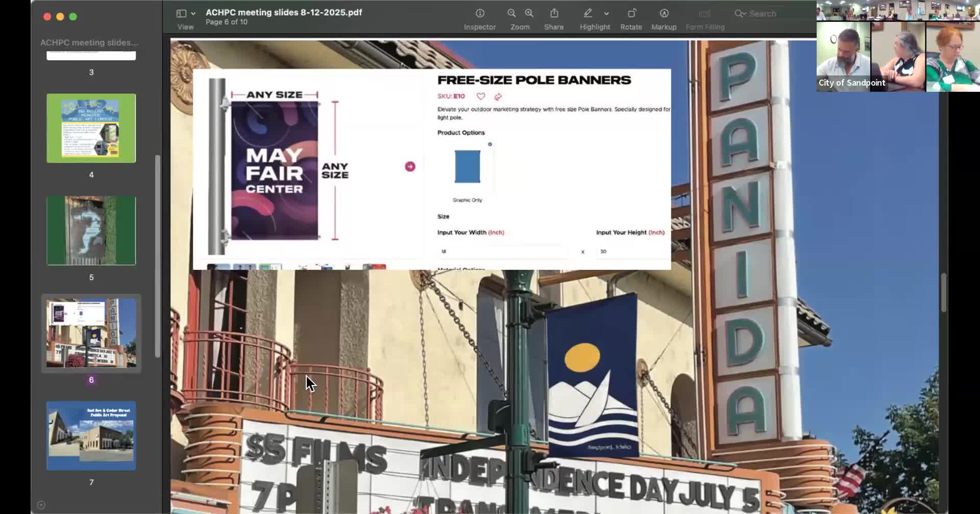980x514 pixels.
Task: Select page 4 thumbnail in sidebar
Action: pos(91,128)
